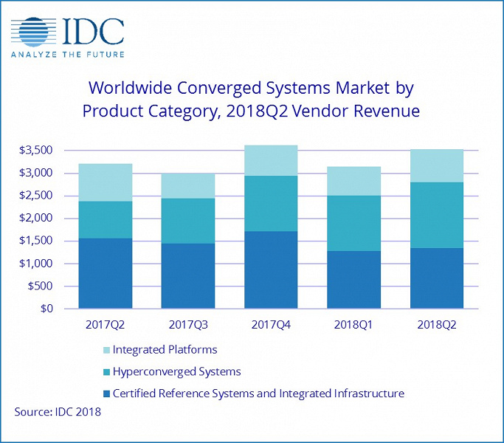Click the '2017Q3' axis label
504x443 pixels.
(188, 325)
